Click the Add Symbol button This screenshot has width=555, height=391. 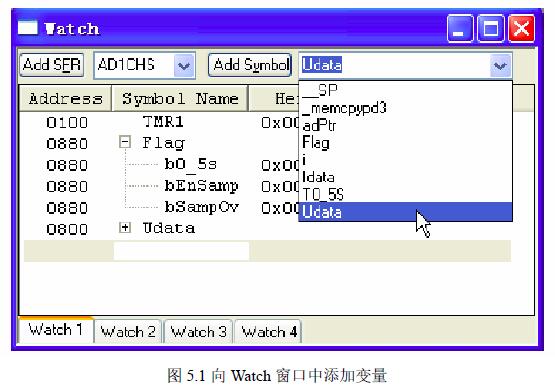point(250,65)
